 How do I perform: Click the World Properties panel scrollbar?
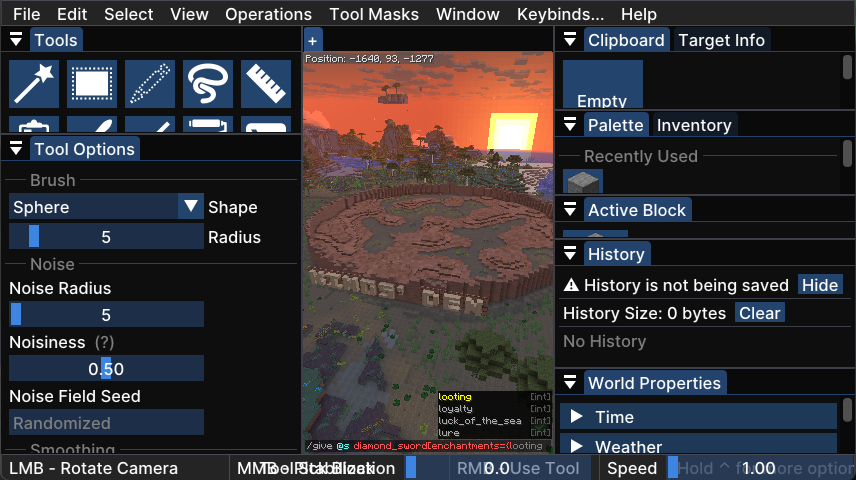[x=847, y=410]
